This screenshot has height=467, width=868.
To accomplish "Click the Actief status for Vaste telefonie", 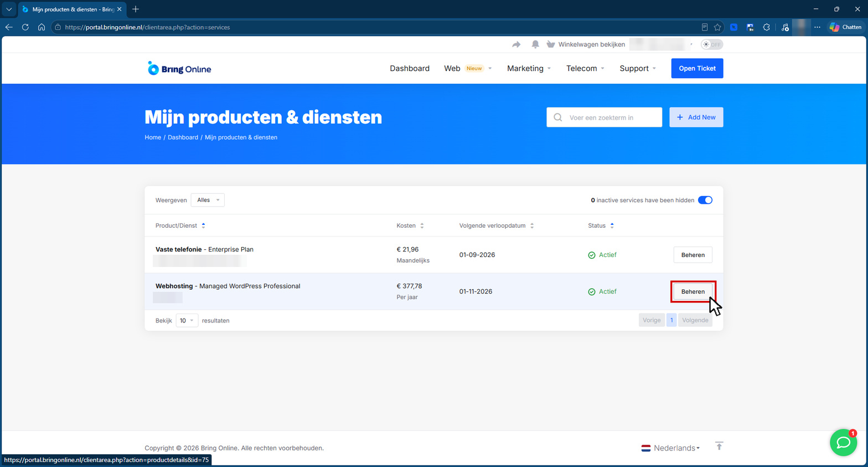I will (x=602, y=255).
